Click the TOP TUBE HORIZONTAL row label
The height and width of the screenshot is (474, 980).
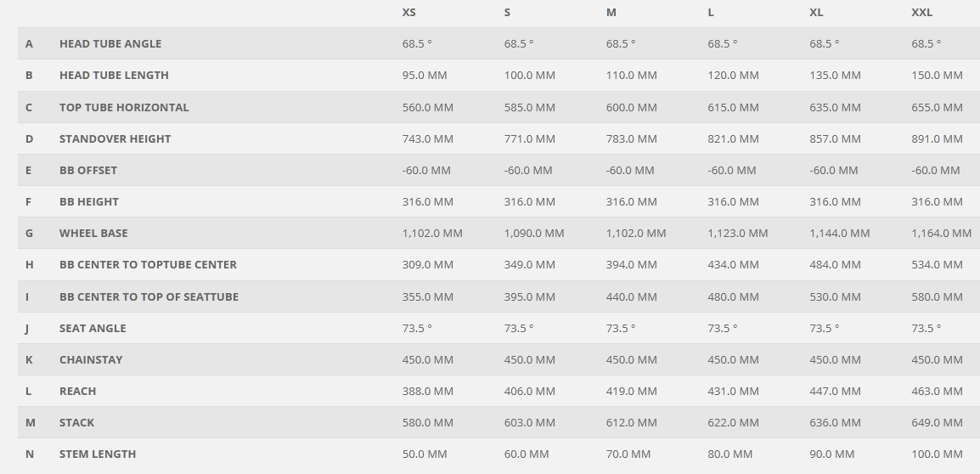(x=124, y=108)
